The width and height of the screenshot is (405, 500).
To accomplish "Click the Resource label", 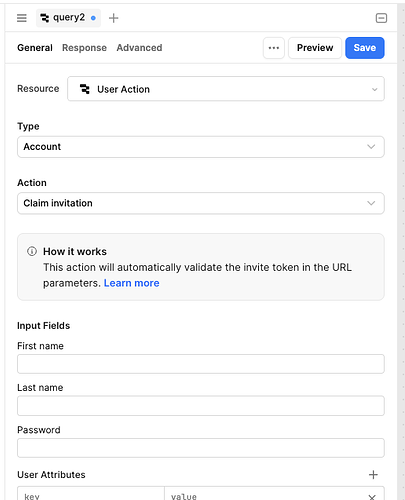I will (x=38, y=89).
